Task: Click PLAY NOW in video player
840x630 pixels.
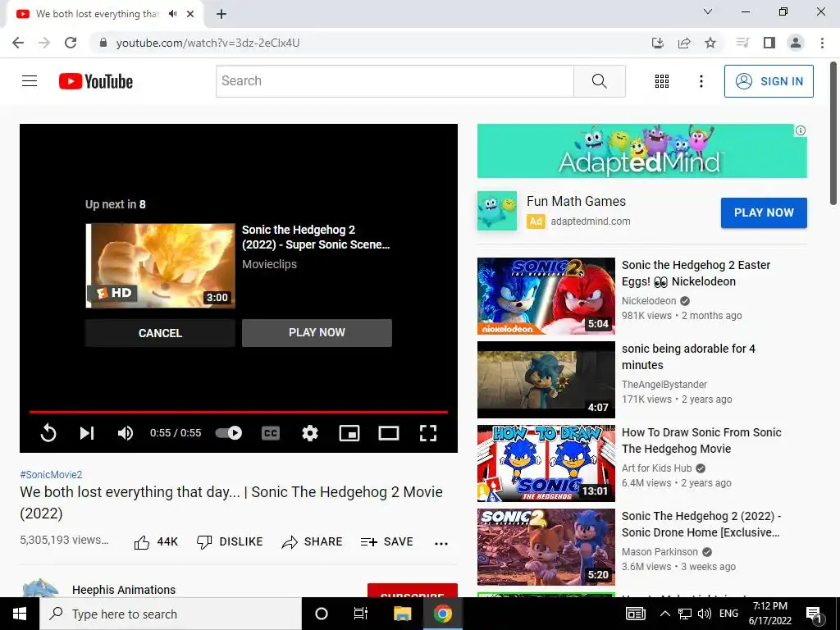Action: tap(317, 333)
